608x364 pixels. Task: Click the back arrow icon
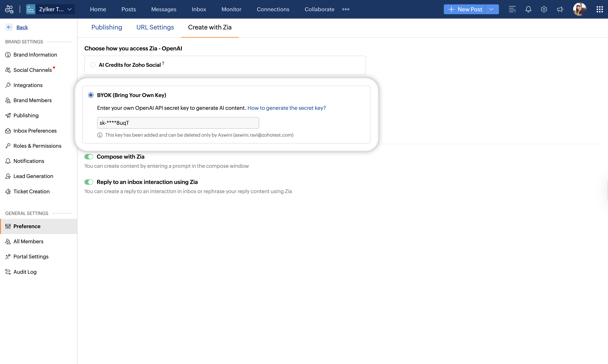(9, 27)
